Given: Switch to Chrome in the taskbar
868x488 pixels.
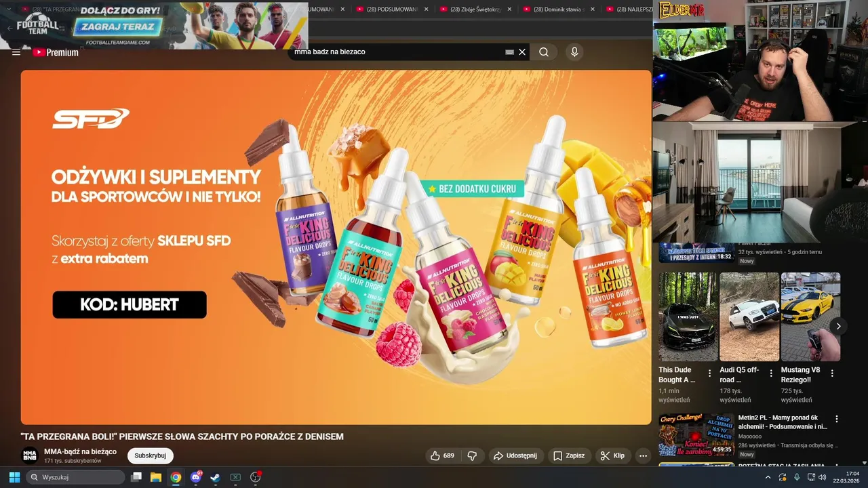Looking at the screenshot, I should [x=176, y=477].
